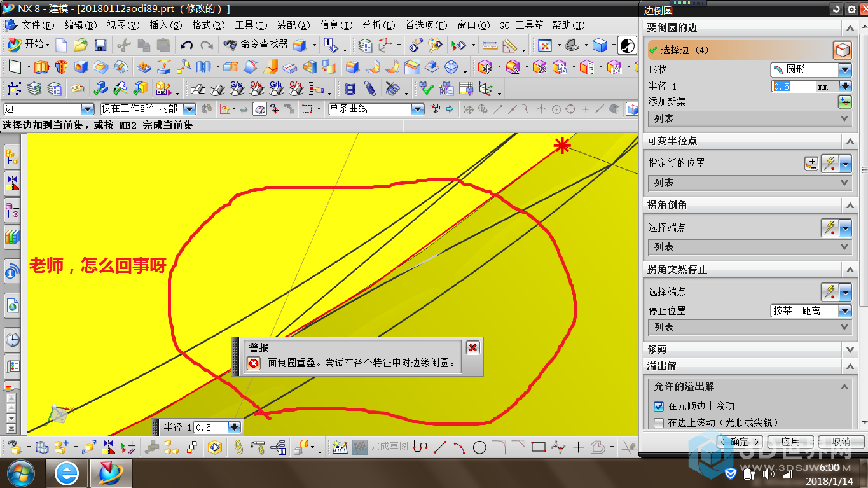Collapse the 拐角倒角 section
Screen dimensions: 868x488
point(850,205)
